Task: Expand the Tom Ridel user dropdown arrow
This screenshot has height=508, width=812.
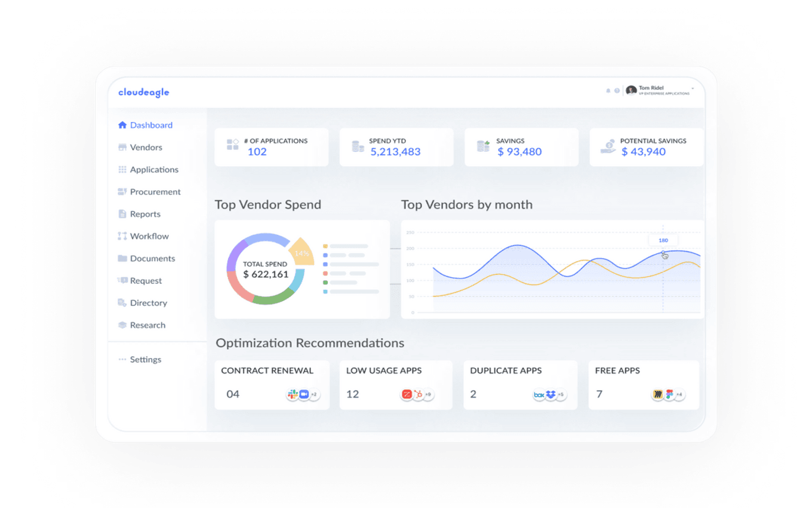Action: tap(693, 89)
